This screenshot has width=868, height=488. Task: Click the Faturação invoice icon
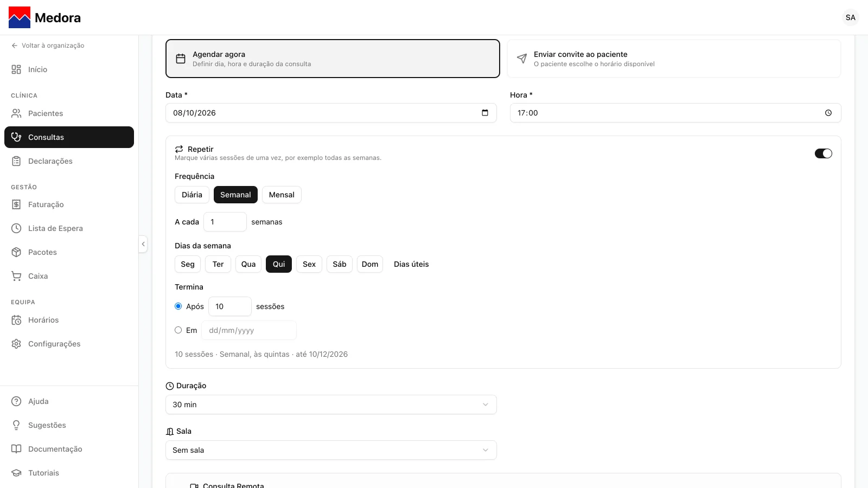pyautogui.click(x=16, y=204)
